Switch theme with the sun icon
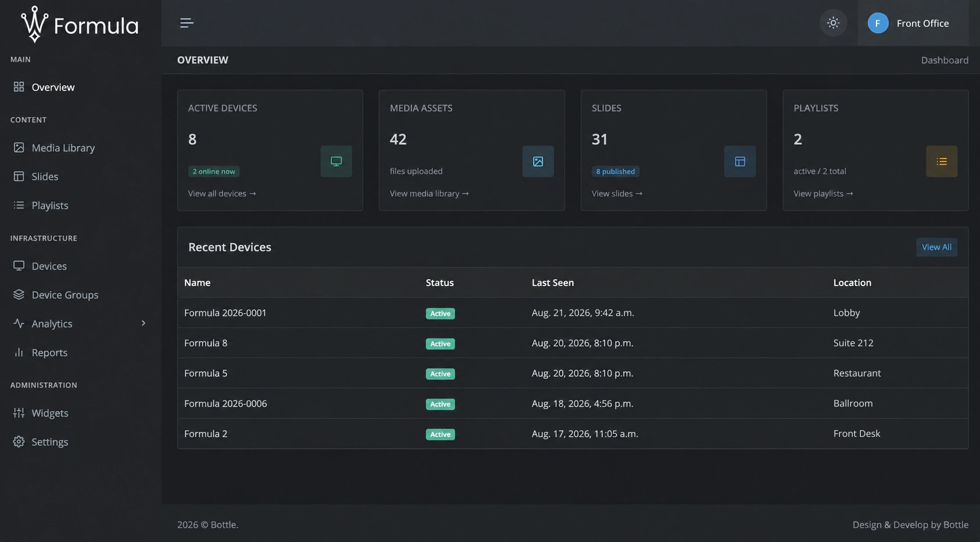This screenshot has height=542, width=980. [833, 23]
